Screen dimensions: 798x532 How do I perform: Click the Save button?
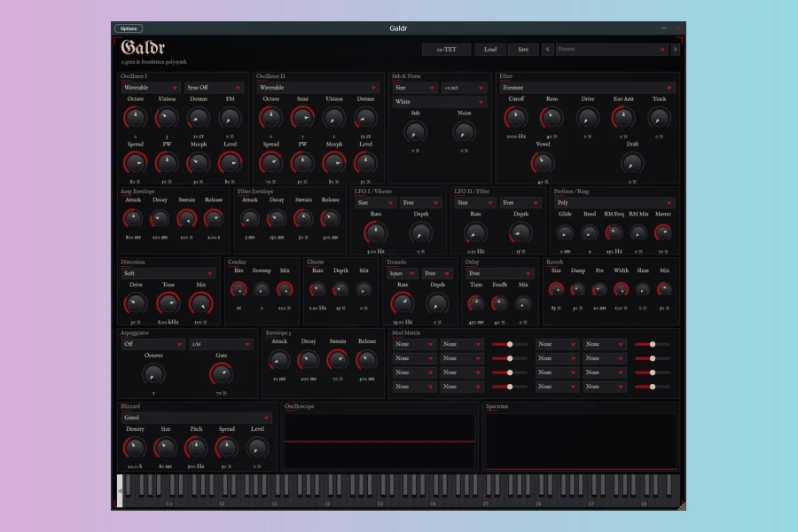523,50
